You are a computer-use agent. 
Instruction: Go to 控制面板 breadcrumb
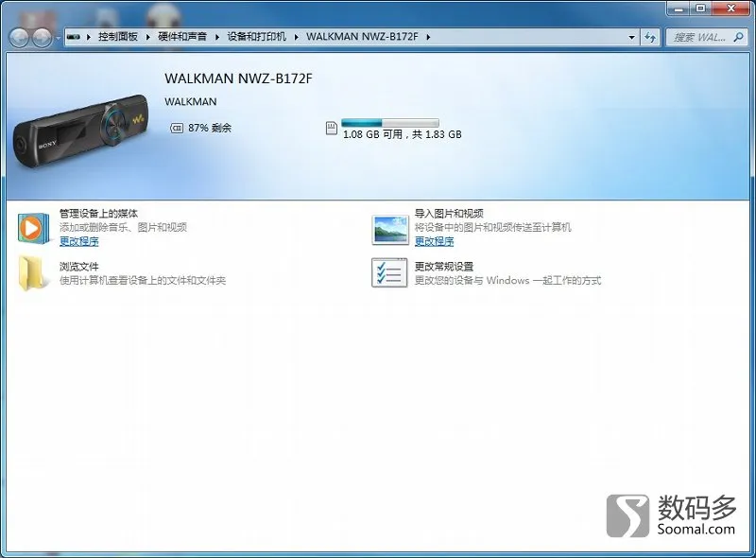pyautogui.click(x=117, y=37)
